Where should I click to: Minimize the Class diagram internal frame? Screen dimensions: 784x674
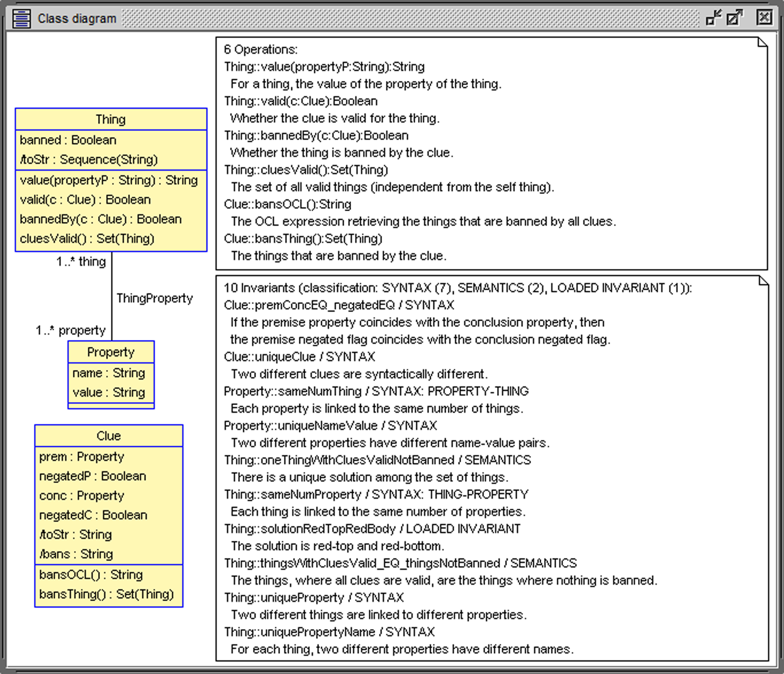pos(713,18)
